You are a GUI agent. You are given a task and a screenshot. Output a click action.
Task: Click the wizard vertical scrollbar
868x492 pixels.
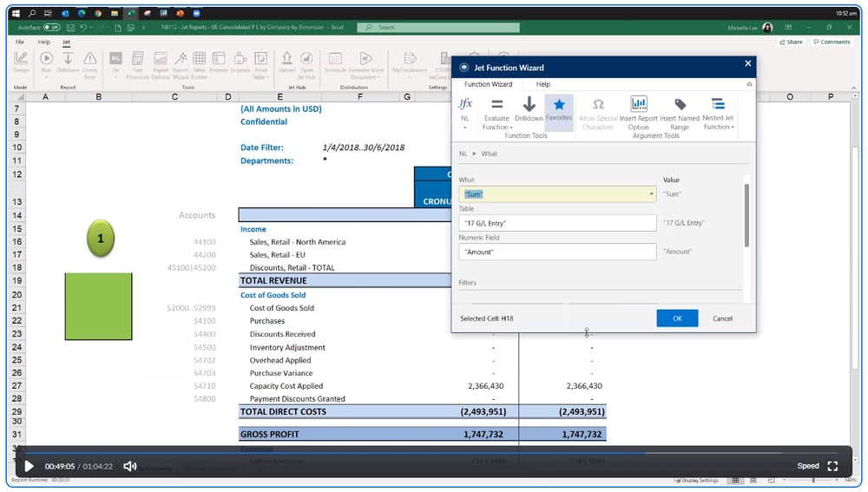coord(746,215)
